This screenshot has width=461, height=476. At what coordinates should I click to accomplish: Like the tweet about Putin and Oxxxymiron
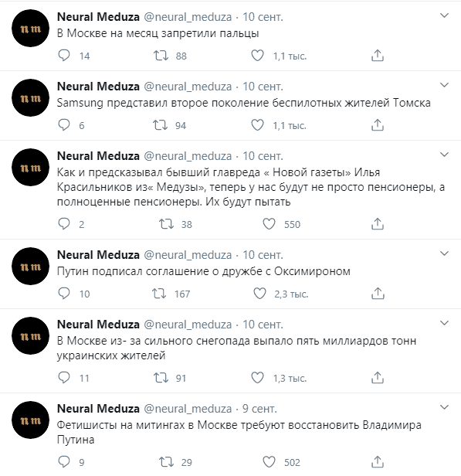[259, 294]
